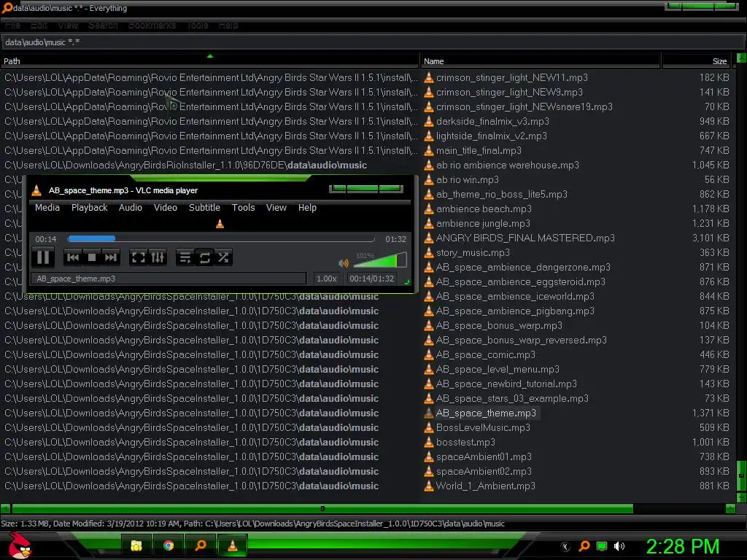Mute audio with VLC speaker icon

click(343, 262)
